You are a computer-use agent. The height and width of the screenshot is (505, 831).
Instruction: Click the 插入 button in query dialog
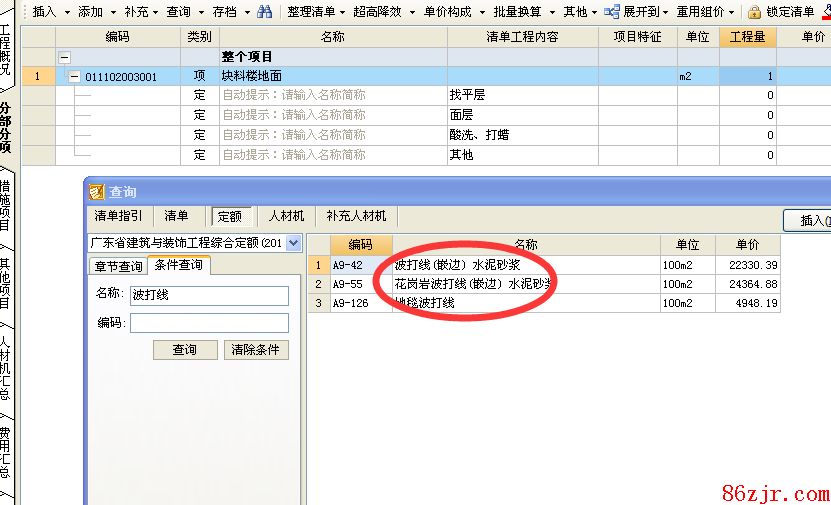(808, 221)
